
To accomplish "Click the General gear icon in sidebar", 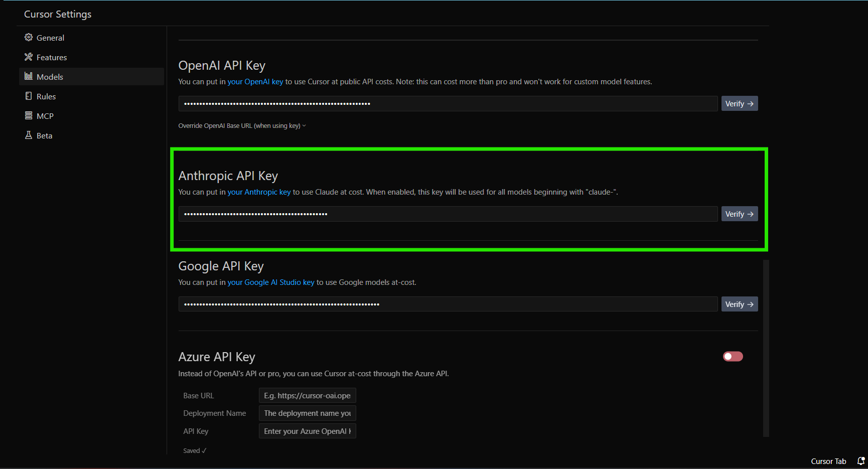I will pos(29,38).
